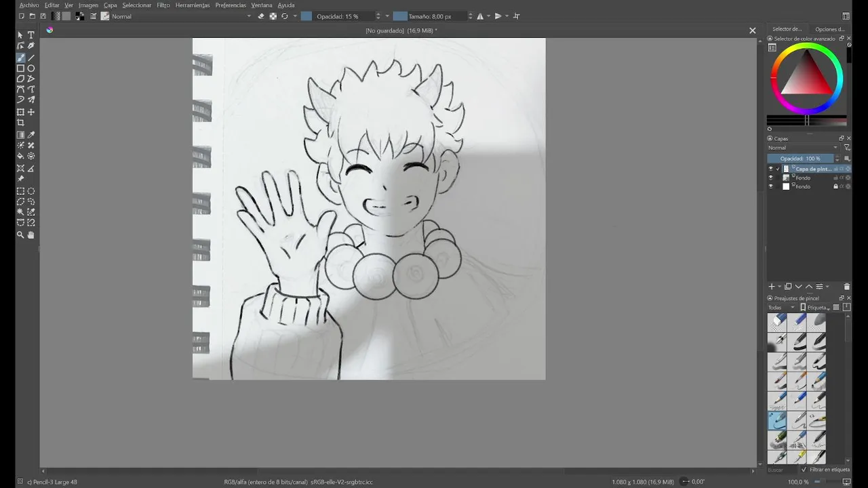The height and width of the screenshot is (488, 868).
Task: Duplicate the layer in the Capas panel
Action: click(x=788, y=287)
